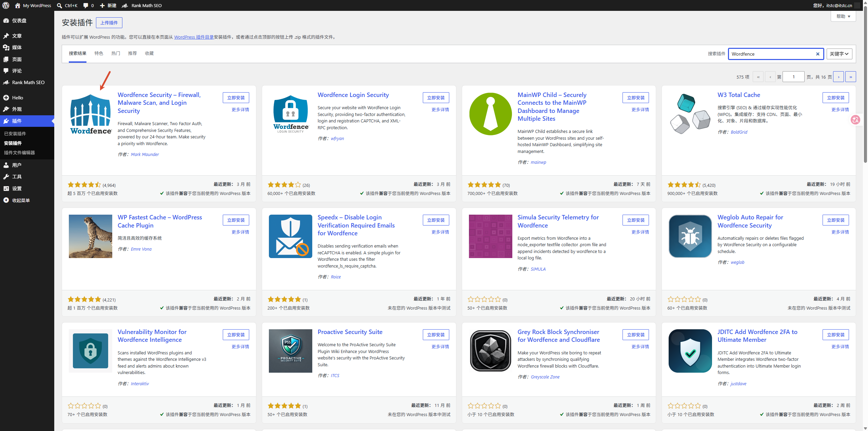Click the 上传插件 upload button
This screenshot has height=431, width=868.
(x=109, y=23)
